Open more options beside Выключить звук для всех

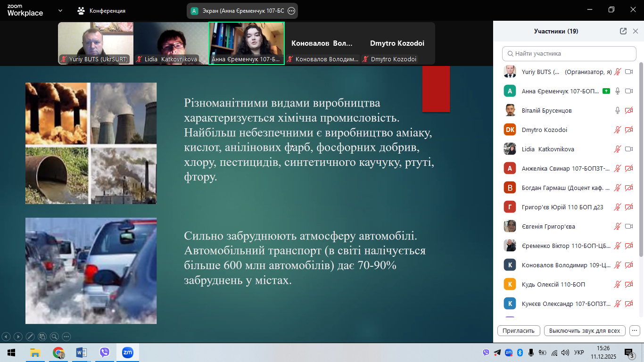point(635,330)
